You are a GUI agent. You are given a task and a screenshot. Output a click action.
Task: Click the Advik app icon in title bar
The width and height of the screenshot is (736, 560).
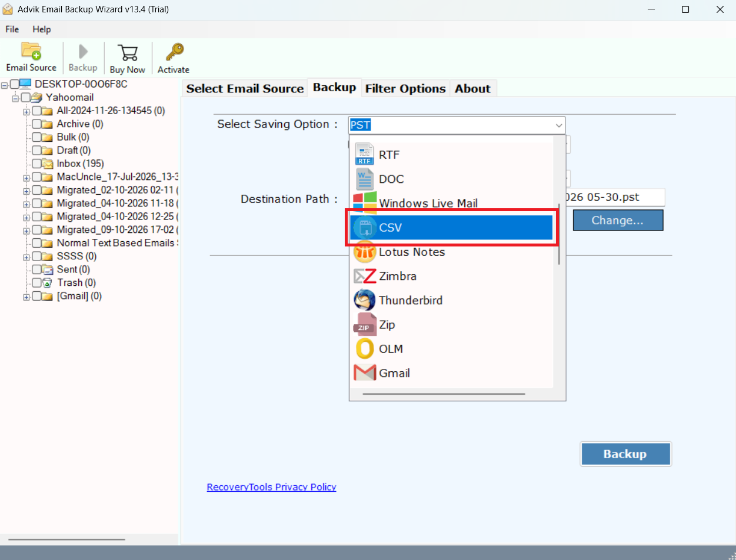coord(8,9)
